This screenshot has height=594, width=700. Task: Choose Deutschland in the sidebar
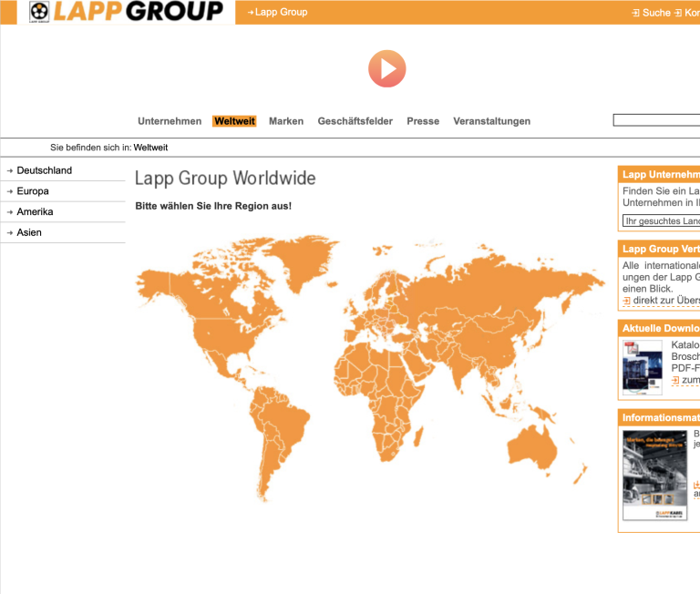44,170
